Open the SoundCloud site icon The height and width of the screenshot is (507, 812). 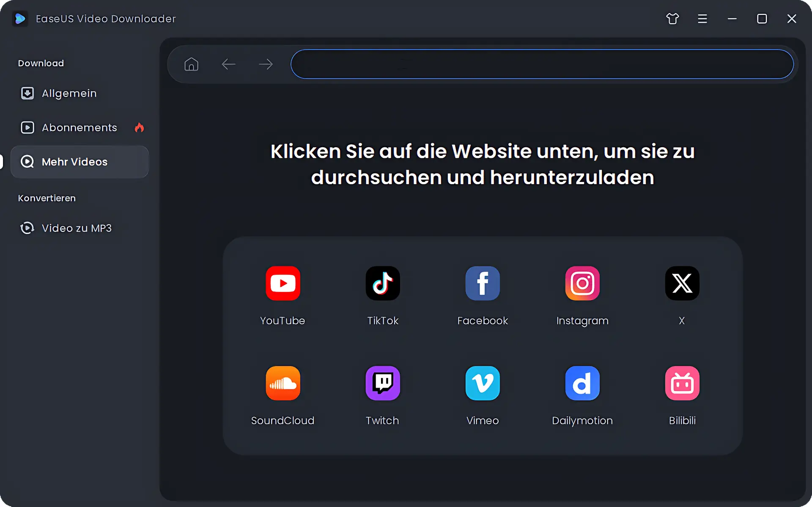coord(283,383)
